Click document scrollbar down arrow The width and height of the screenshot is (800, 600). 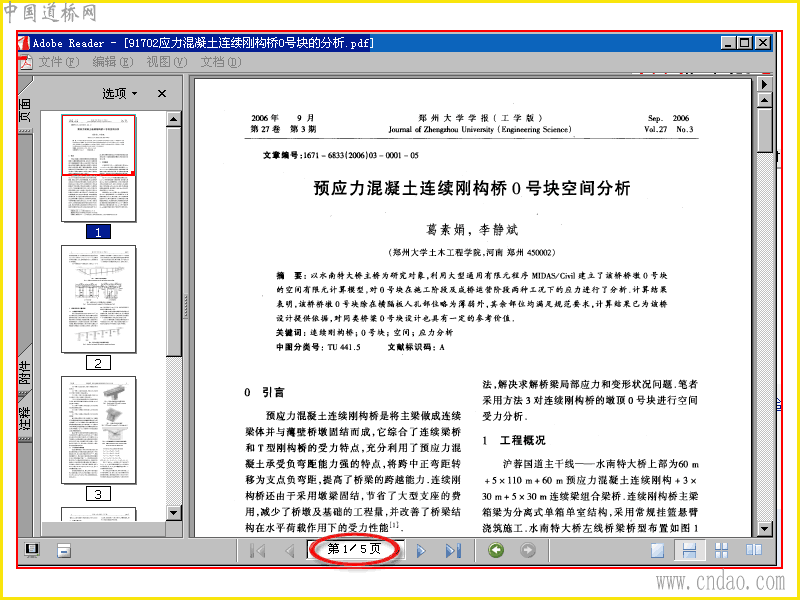coord(764,529)
